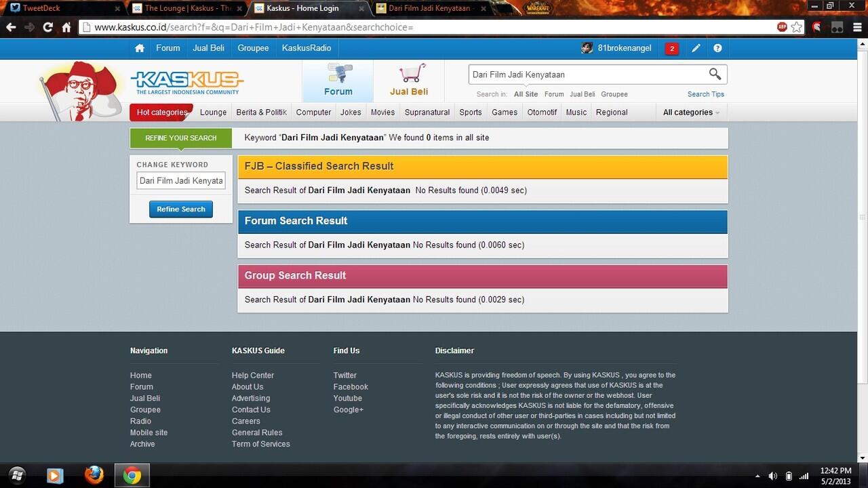This screenshot has height=488, width=868.
Task: Open the Help Center footer link
Action: pyautogui.click(x=253, y=375)
